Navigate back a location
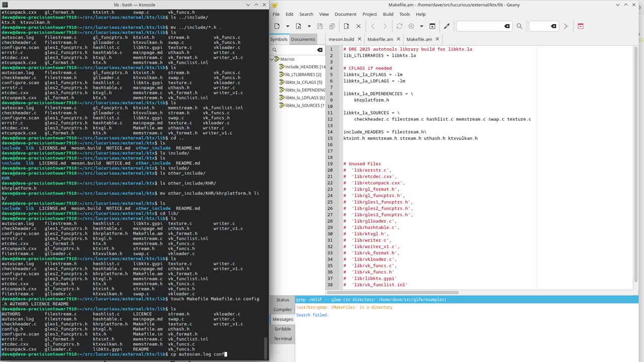Image resolution: width=644 pixels, height=362 pixels. coord(373,26)
